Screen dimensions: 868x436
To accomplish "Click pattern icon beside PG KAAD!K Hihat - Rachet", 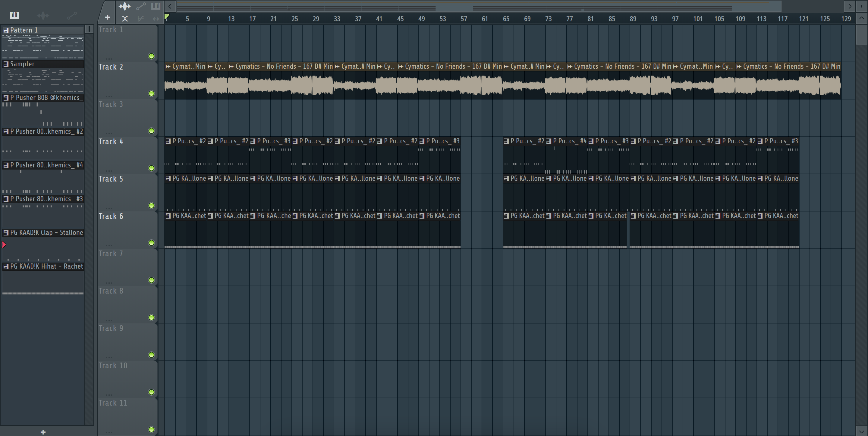I will pos(6,266).
